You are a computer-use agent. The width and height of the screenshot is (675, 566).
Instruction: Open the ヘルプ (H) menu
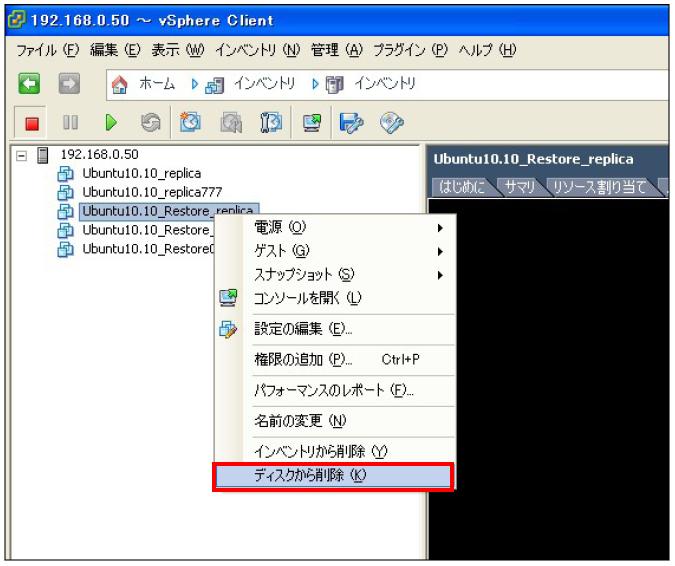pyautogui.click(x=487, y=50)
